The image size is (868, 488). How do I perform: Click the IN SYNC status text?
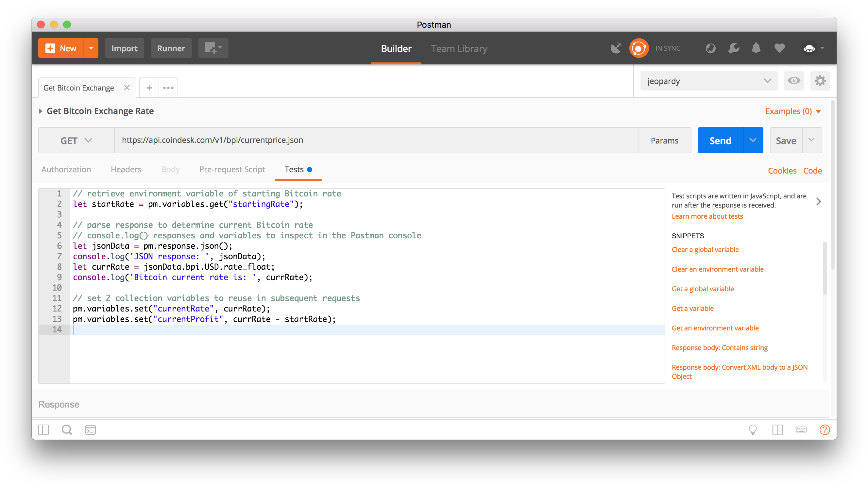pyautogui.click(x=667, y=48)
